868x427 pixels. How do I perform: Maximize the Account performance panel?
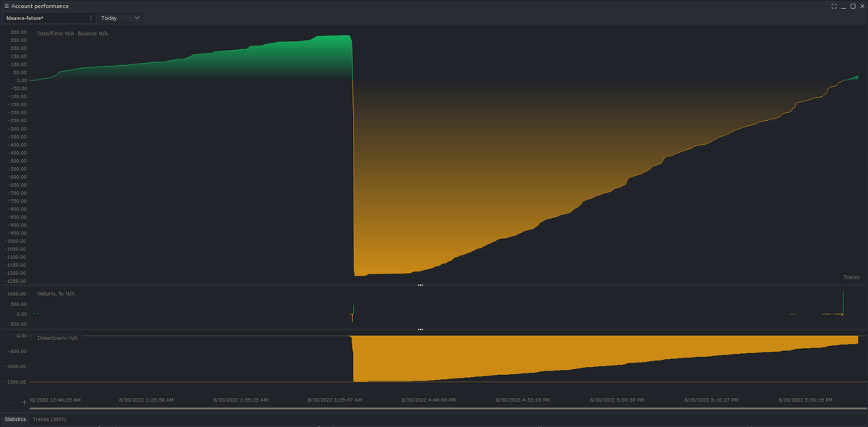pos(852,6)
